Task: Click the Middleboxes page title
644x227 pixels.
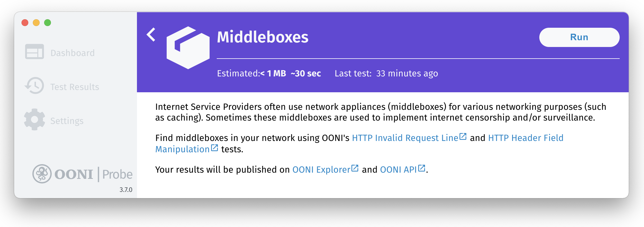Action: pos(263,37)
